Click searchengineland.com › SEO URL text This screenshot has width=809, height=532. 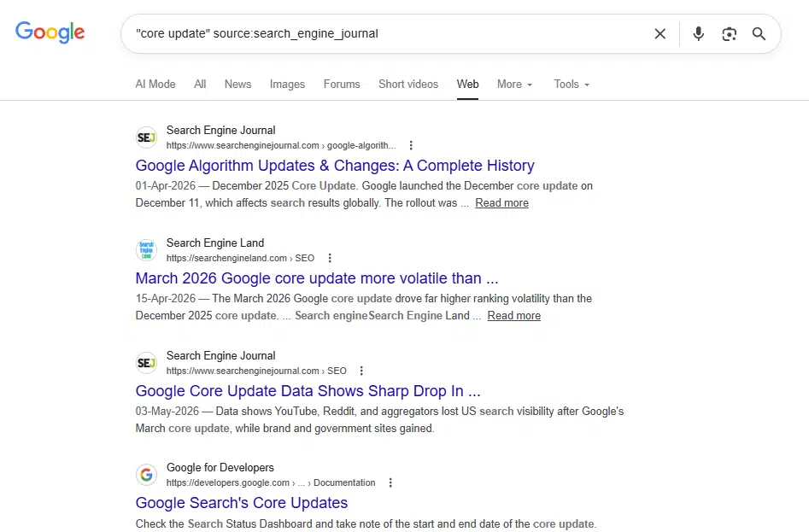240,258
